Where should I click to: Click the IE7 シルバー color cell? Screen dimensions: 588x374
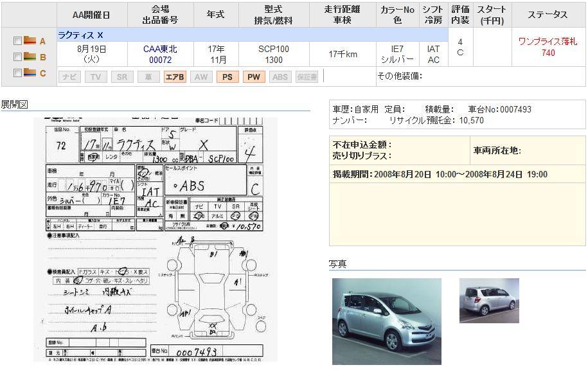398,55
